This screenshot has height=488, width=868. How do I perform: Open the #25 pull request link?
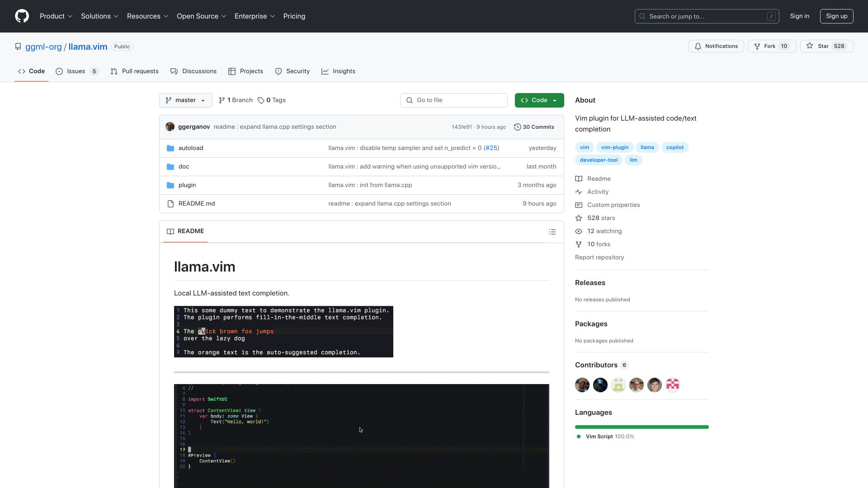pos(491,148)
